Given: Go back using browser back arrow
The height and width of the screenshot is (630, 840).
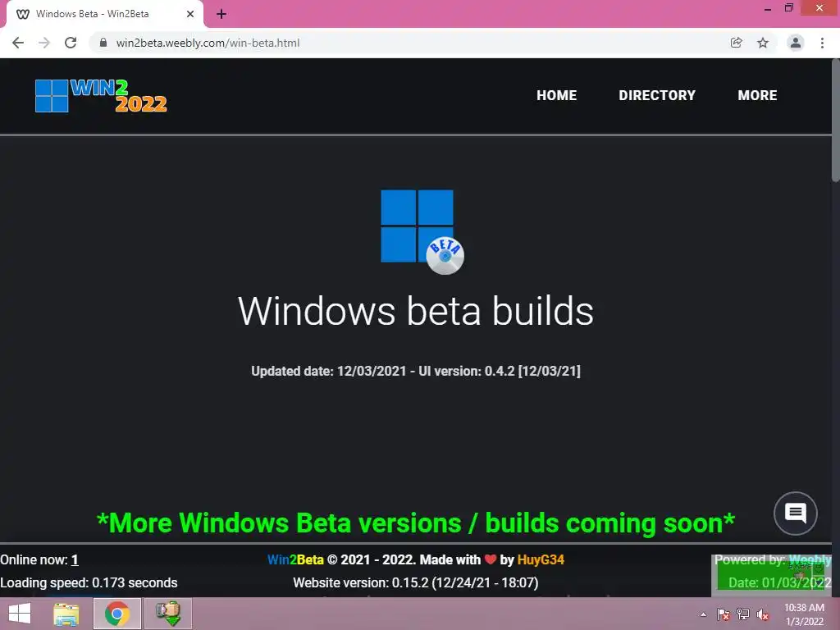Looking at the screenshot, I should click(x=18, y=43).
